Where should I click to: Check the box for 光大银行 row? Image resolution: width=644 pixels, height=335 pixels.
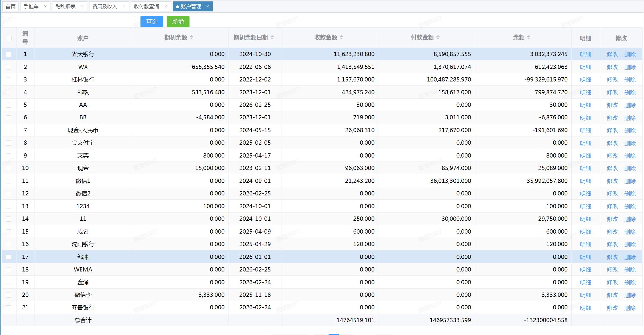click(x=9, y=54)
